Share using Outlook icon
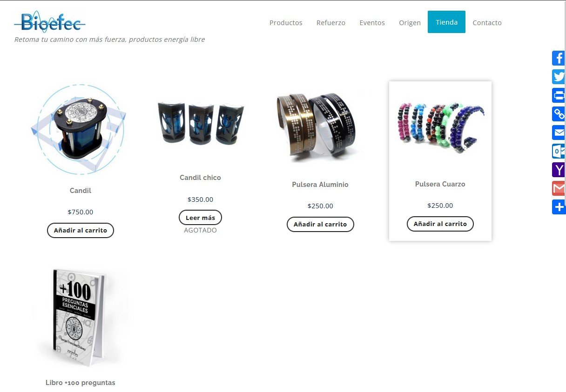The height and width of the screenshot is (392, 566). click(559, 151)
